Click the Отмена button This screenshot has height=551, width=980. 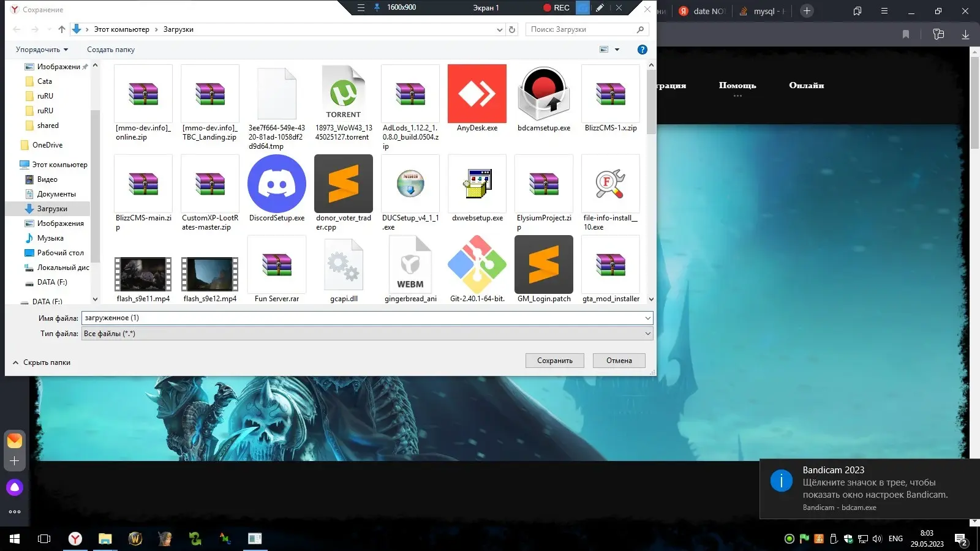pos(619,361)
